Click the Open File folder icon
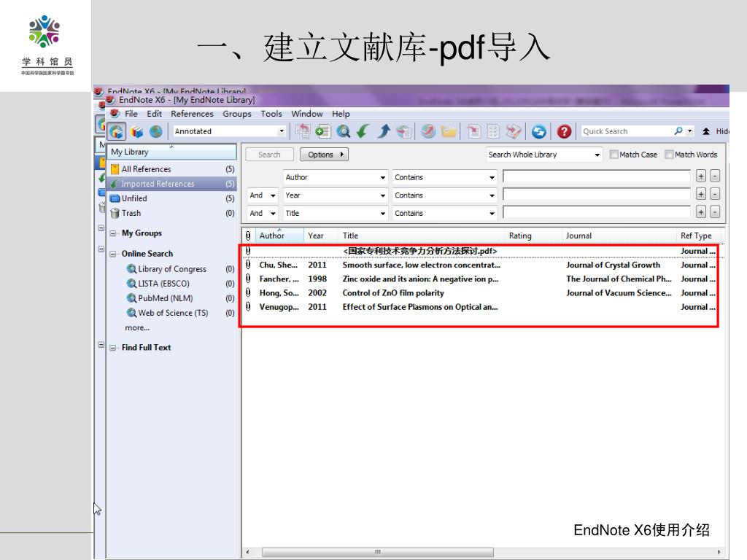Viewport: 747px width, 560px height. pos(449,131)
